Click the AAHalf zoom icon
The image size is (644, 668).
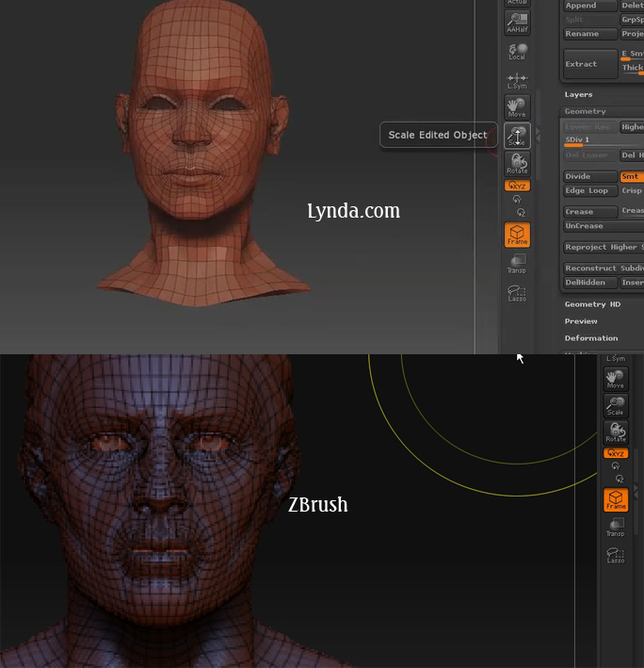[517, 22]
